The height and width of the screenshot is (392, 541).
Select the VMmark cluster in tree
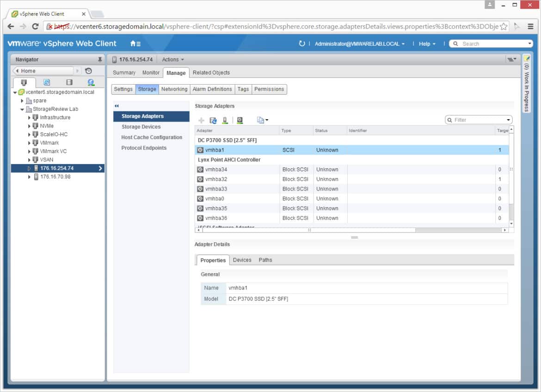[x=49, y=143]
